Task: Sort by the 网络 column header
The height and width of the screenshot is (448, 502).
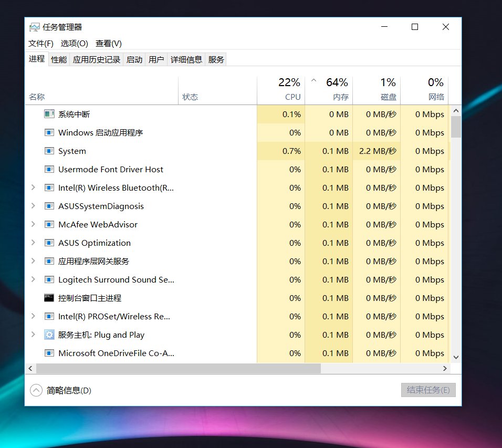Action: click(x=424, y=90)
